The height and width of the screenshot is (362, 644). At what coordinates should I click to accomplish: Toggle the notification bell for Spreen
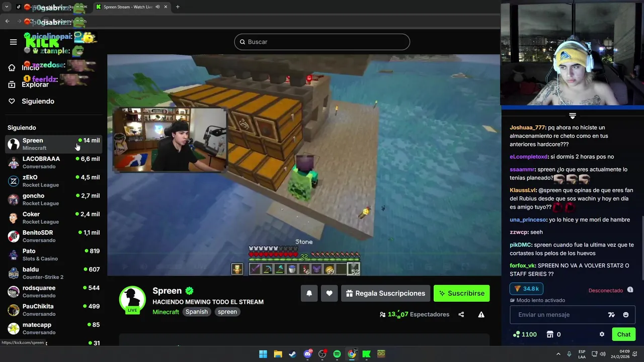tap(309, 293)
